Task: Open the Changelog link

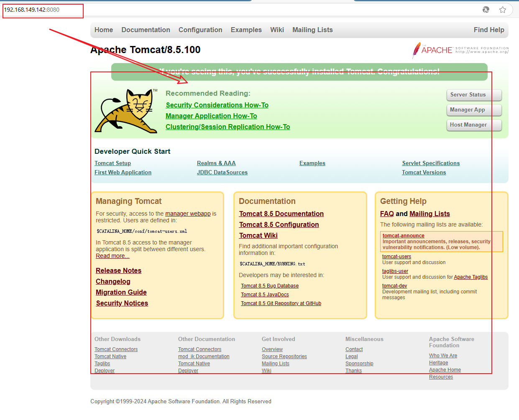Action: click(x=113, y=281)
